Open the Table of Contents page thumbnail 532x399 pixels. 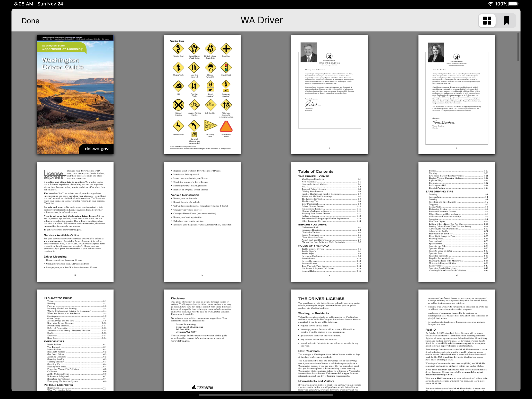329,222
